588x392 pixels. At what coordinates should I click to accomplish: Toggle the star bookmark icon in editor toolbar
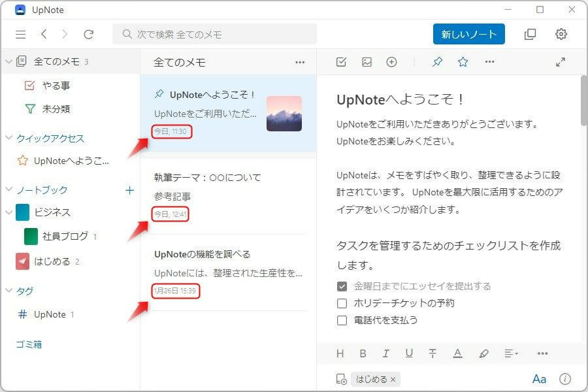(x=463, y=61)
